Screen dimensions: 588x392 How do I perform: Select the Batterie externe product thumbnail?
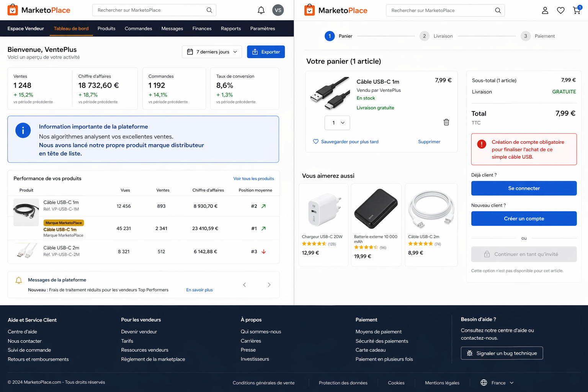coord(376,209)
